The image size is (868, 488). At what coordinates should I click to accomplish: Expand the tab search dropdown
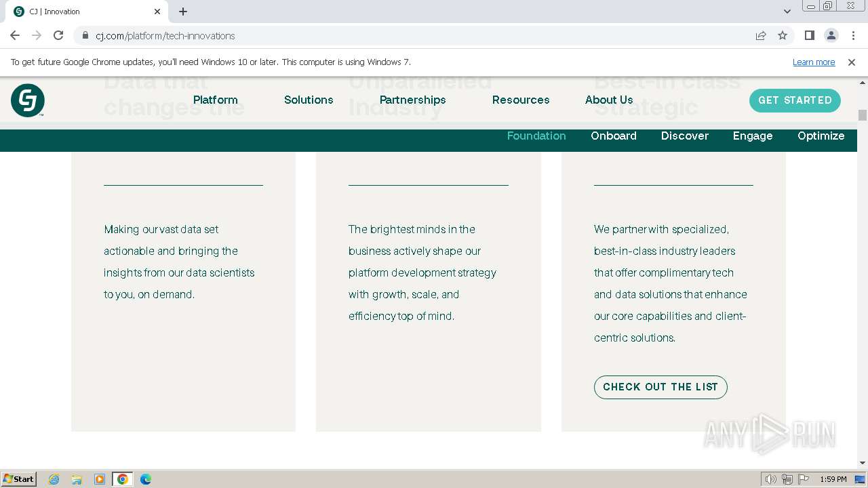[787, 12]
